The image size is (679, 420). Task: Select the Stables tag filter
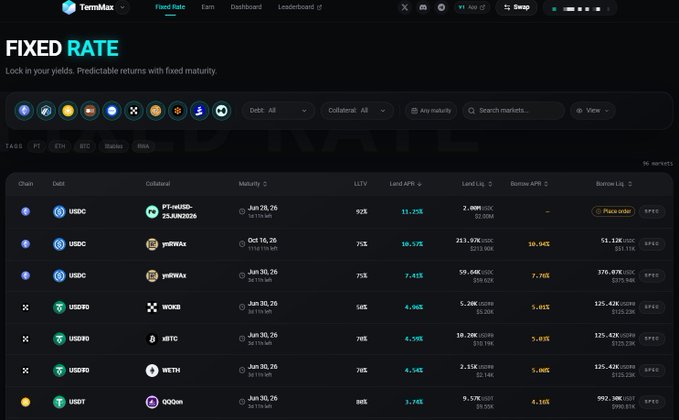point(113,146)
